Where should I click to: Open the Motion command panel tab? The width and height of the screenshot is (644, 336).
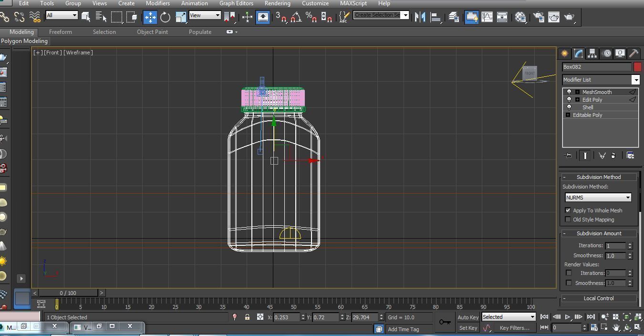click(606, 53)
